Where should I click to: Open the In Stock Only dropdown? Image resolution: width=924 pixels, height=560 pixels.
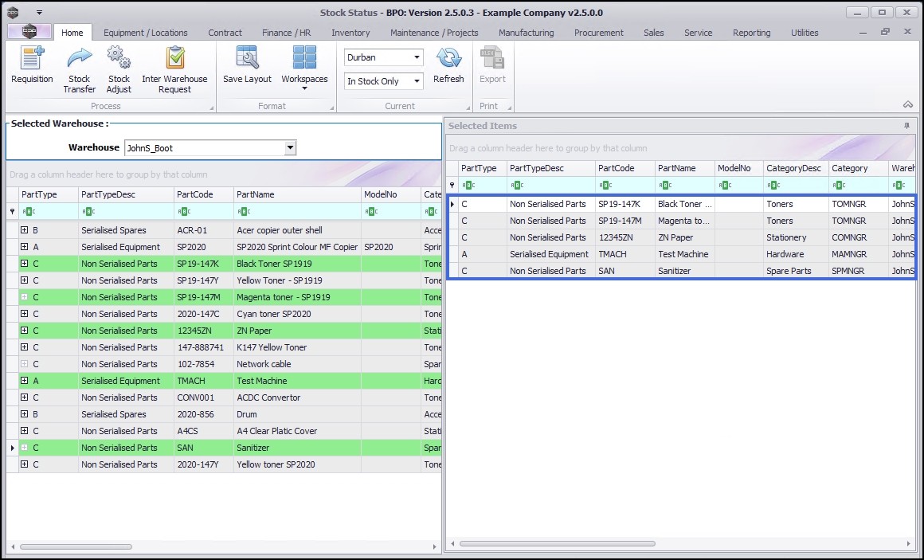(x=417, y=81)
